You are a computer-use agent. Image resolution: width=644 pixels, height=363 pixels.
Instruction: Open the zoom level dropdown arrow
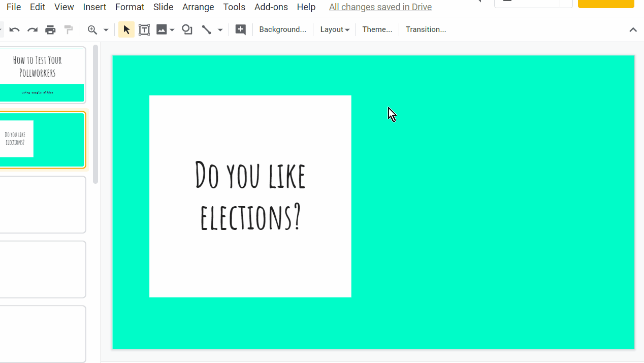pyautogui.click(x=106, y=30)
